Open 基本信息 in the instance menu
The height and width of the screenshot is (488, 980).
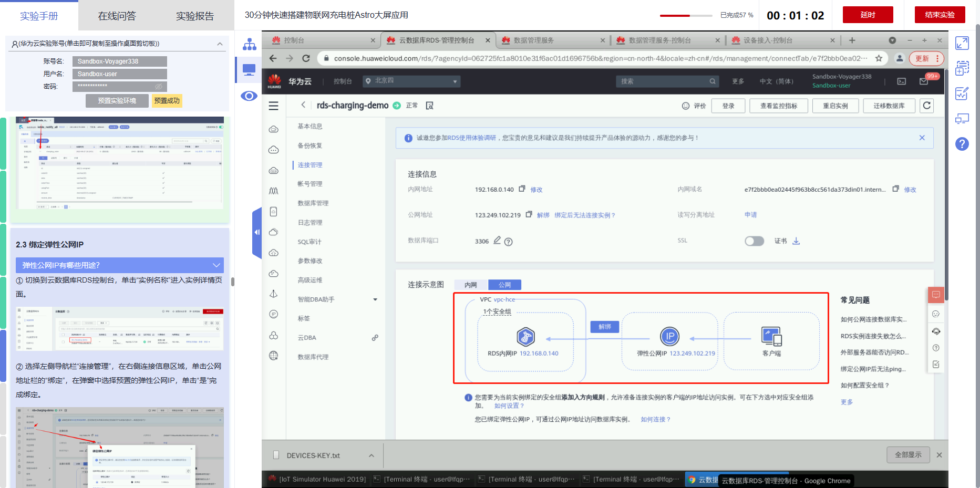pos(310,126)
